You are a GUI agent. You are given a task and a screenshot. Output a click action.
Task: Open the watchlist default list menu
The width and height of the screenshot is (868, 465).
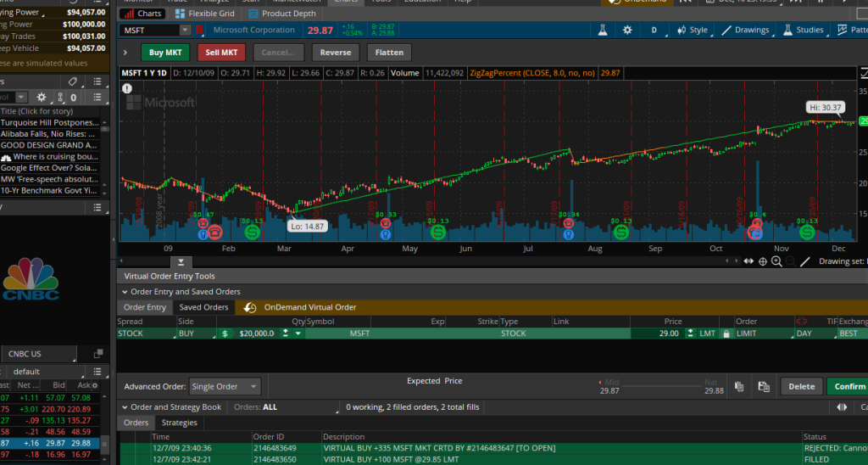97,372
